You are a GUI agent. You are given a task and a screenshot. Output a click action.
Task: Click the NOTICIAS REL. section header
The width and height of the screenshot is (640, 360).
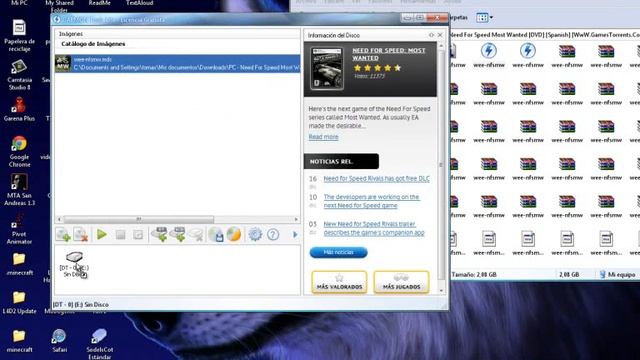click(341, 161)
